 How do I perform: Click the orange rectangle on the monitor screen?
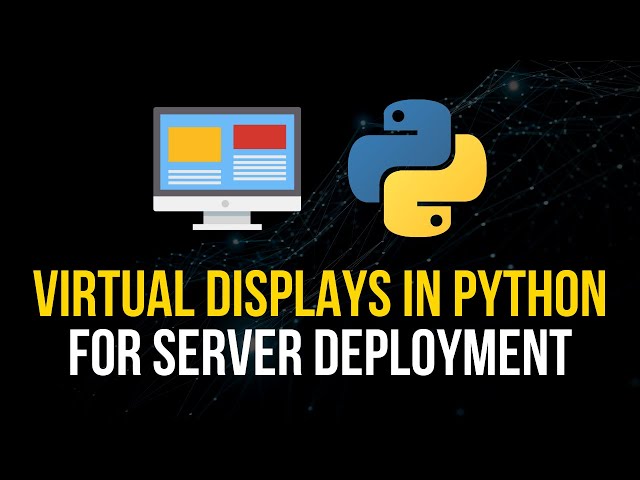[195, 144]
